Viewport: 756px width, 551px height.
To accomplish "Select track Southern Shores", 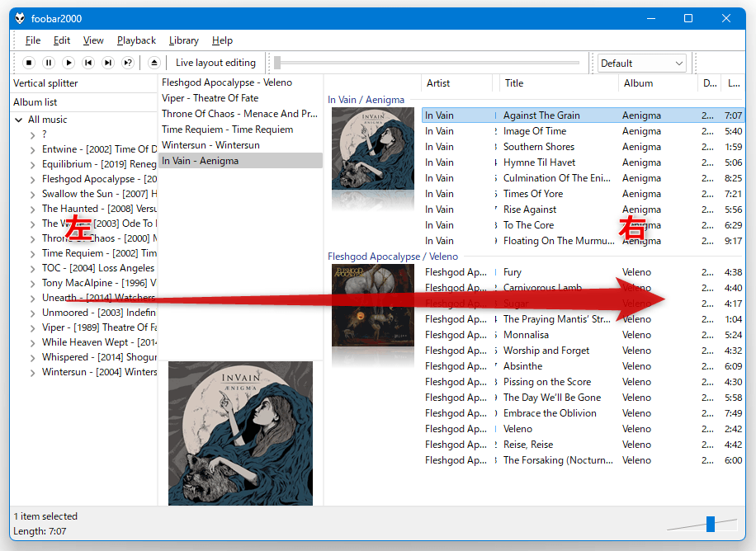I will (583, 147).
